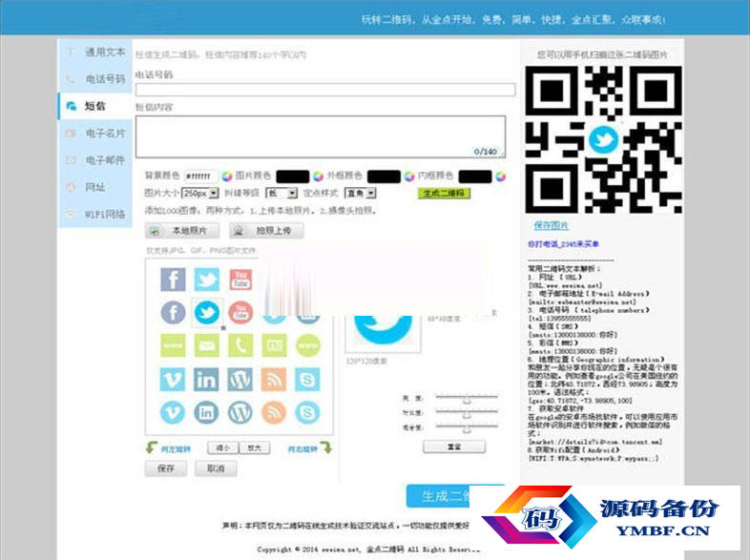Choose the round Skype logo icon
Image resolution: width=750 pixels, height=560 pixels.
click(307, 412)
